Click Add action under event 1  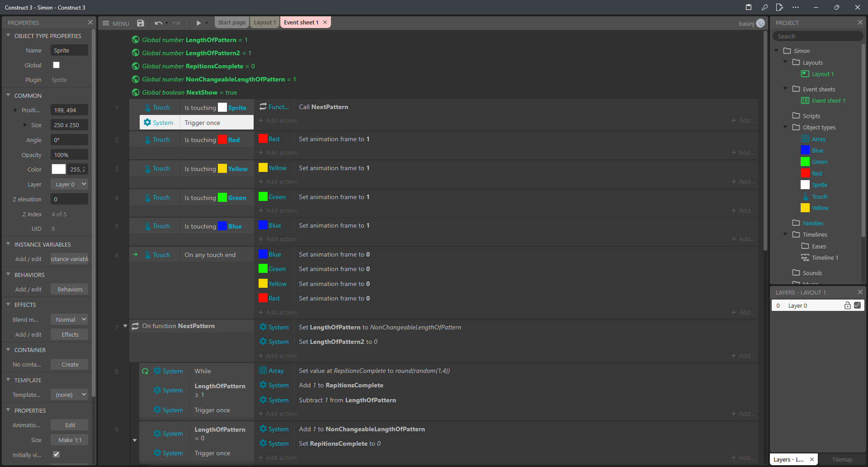278,120
